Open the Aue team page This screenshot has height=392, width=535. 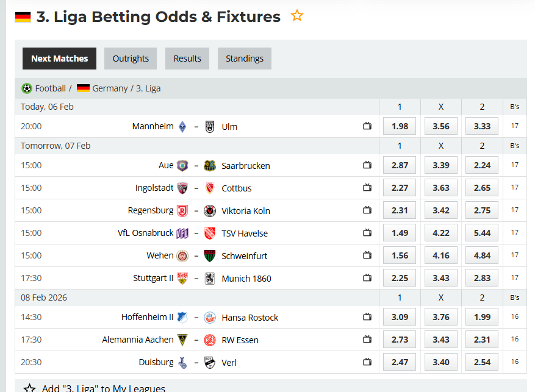coord(166,165)
